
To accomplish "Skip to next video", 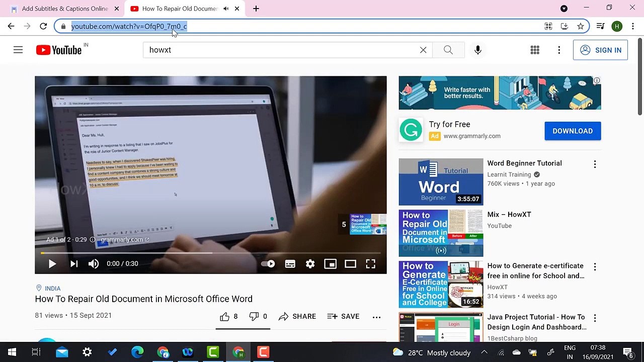I will pyautogui.click(x=74, y=263).
